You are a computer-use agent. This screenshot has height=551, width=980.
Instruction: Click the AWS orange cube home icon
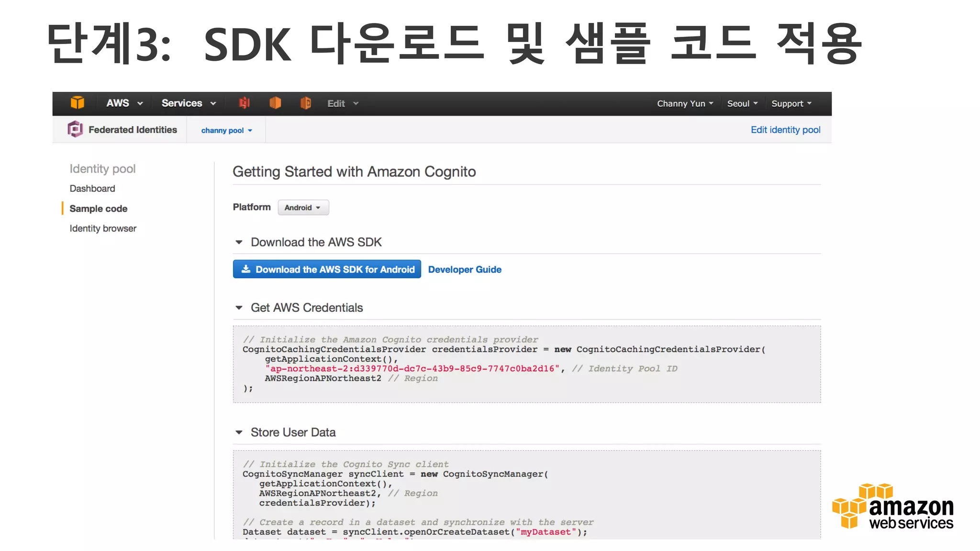[x=77, y=103]
